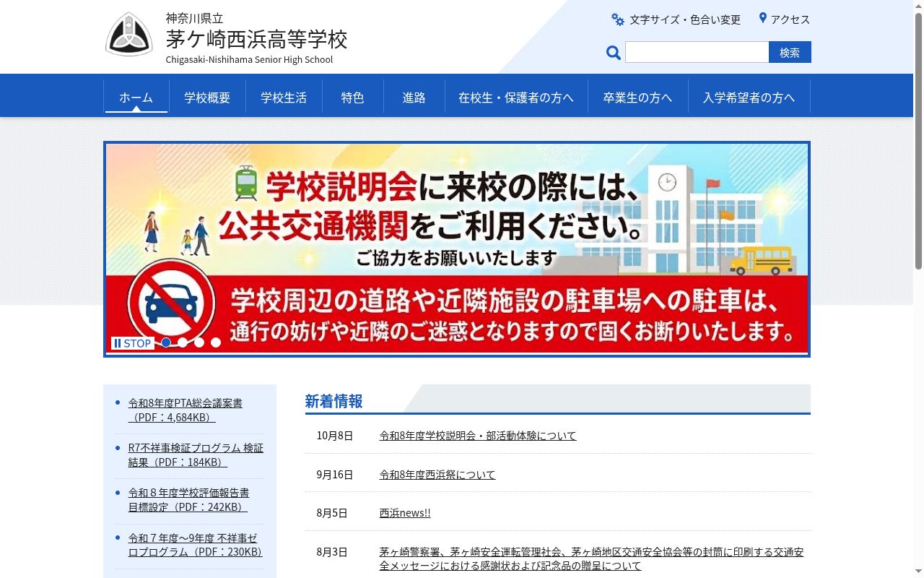Image resolution: width=924 pixels, height=578 pixels.
Task: Click the magnifying glass search icon
Action: (614, 53)
